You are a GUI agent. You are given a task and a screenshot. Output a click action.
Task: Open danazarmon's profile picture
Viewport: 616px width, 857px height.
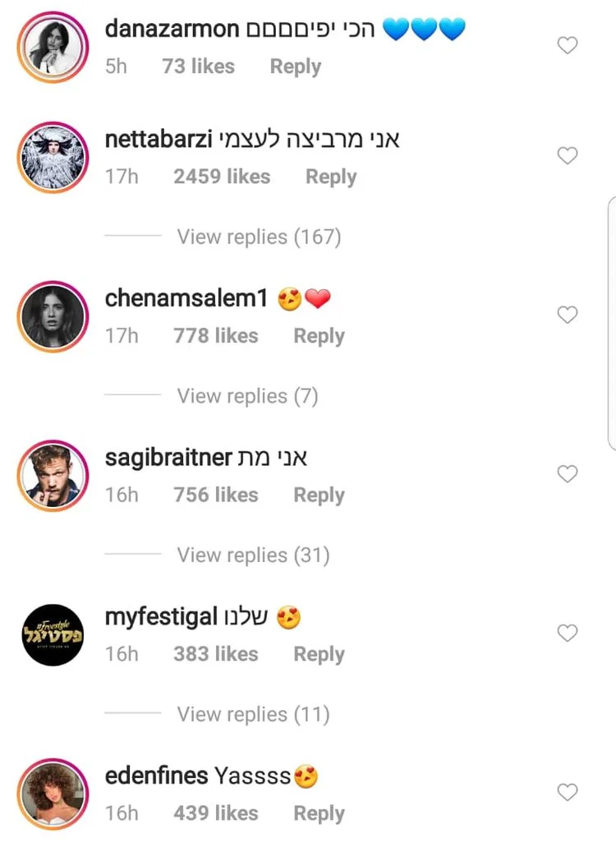tap(53, 46)
